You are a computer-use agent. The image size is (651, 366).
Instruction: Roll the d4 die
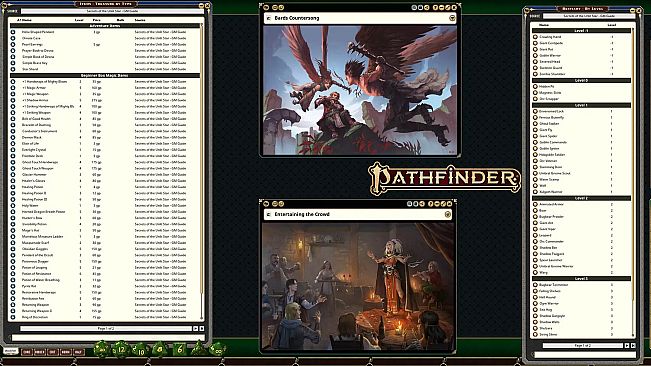[198, 349]
